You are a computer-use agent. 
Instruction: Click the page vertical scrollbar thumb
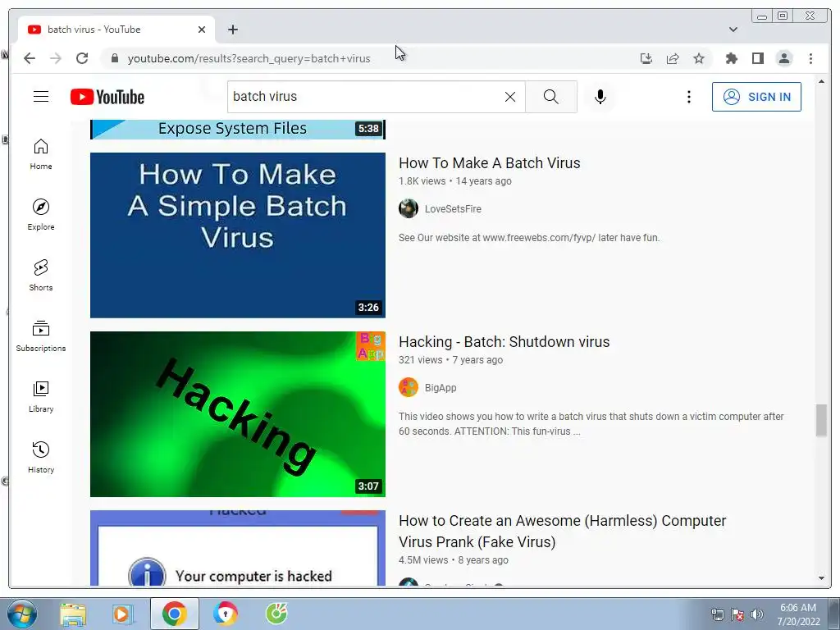821,421
